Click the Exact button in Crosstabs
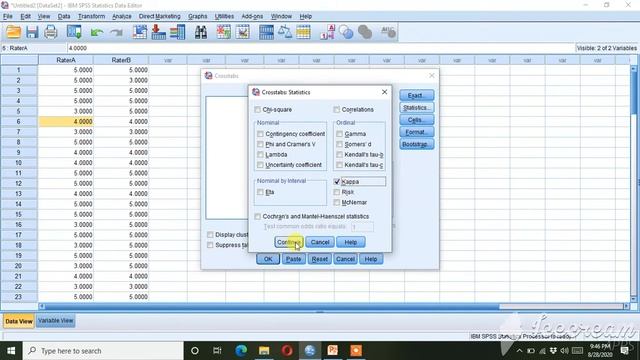 tap(417, 95)
